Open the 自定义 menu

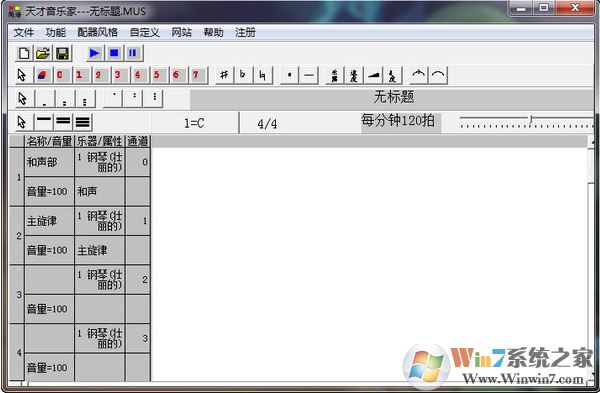click(145, 33)
